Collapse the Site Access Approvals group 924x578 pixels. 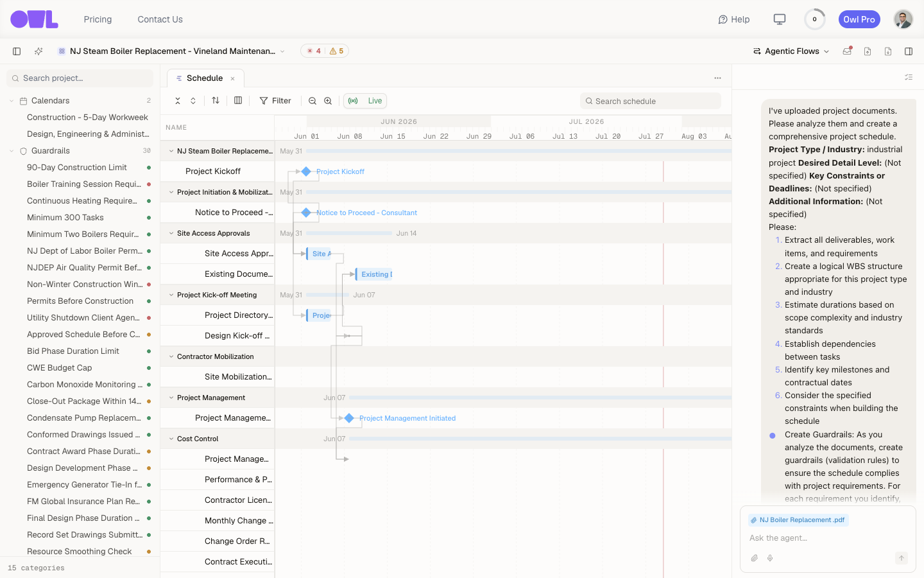(171, 233)
